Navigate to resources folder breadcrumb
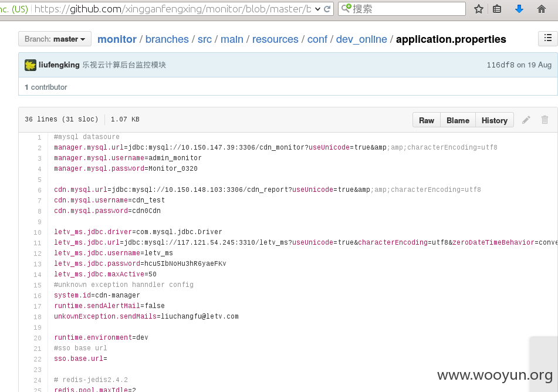Viewport: 558px width, 392px height. (275, 39)
